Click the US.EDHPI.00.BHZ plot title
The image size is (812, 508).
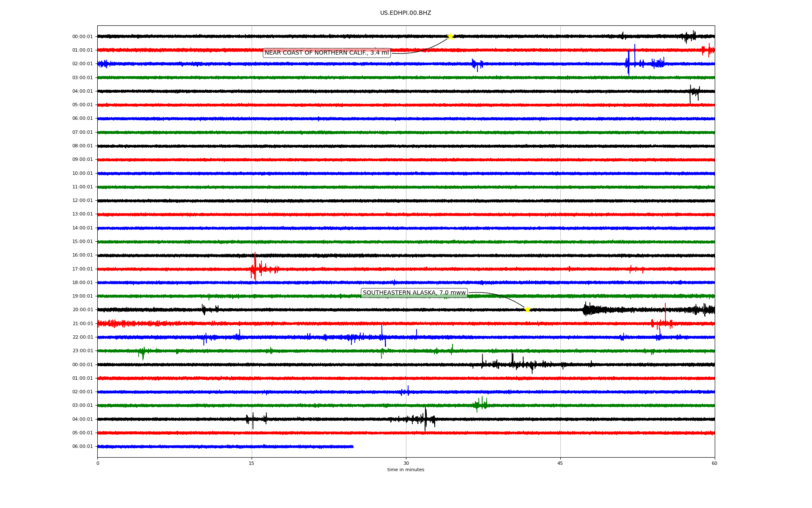(406, 13)
